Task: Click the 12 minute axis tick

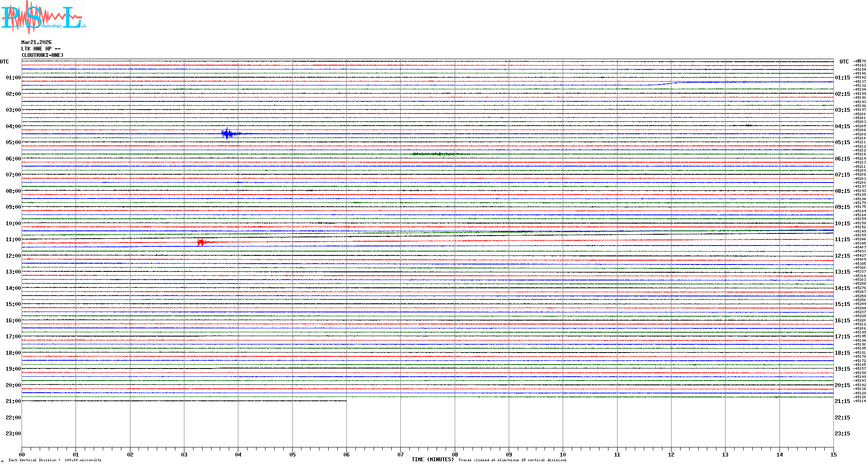Action: (671, 454)
